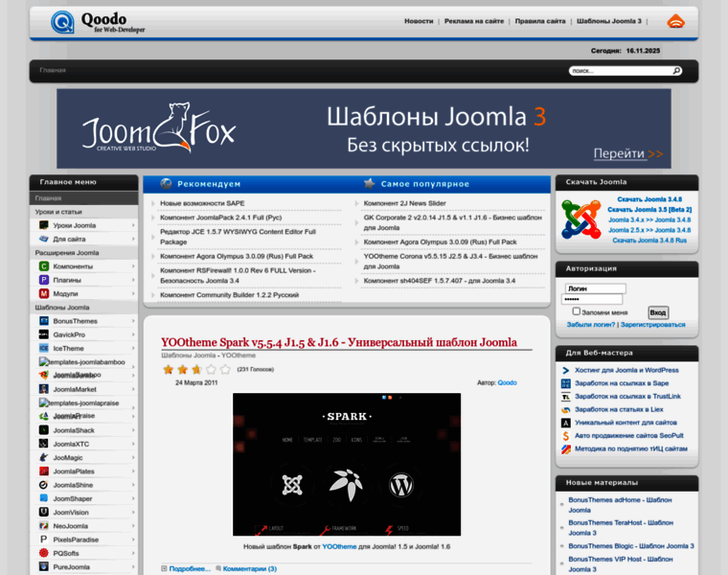Screen dimensions: 728x575
Task: Open the Зарегистрироваться link
Action: 652,325
